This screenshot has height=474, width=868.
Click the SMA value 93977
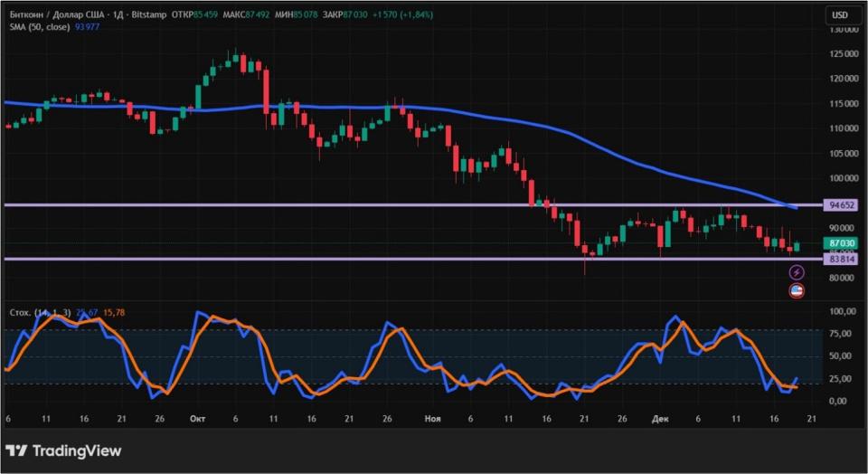87,27
